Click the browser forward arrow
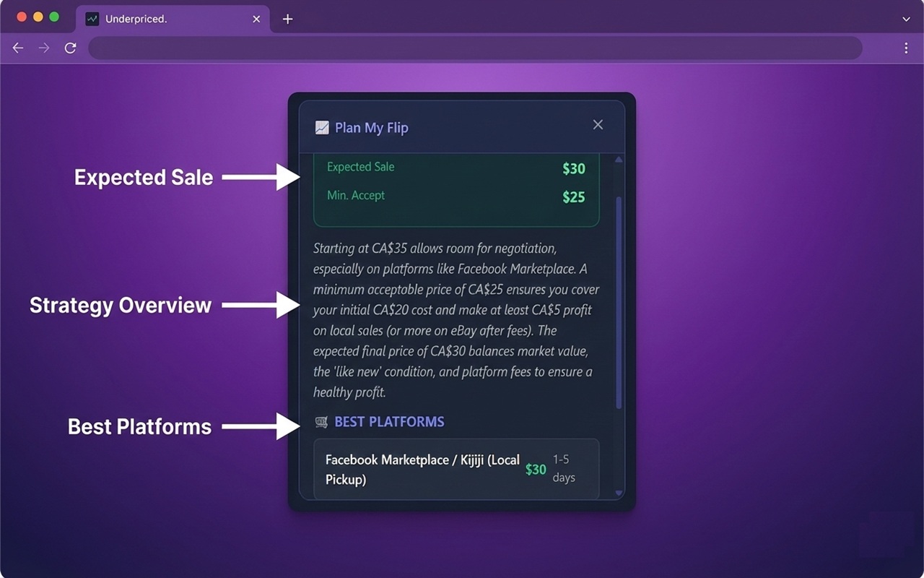924x578 pixels. point(43,48)
